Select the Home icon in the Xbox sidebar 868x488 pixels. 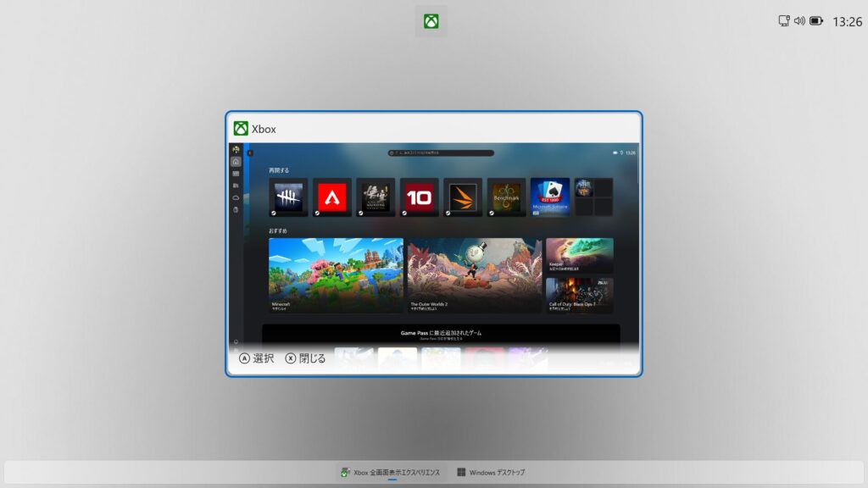tap(236, 162)
